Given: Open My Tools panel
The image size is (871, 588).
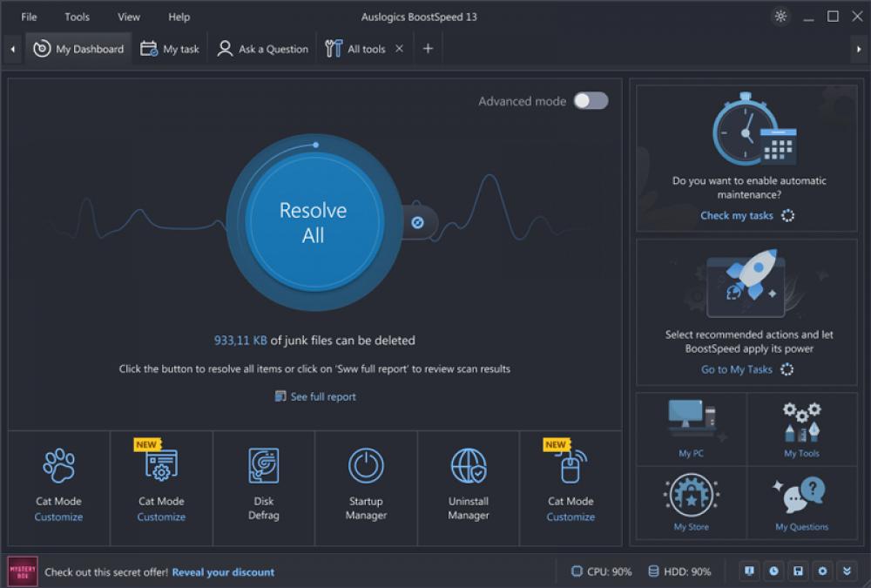Looking at the screenshot, I should [x=802, y=427].
